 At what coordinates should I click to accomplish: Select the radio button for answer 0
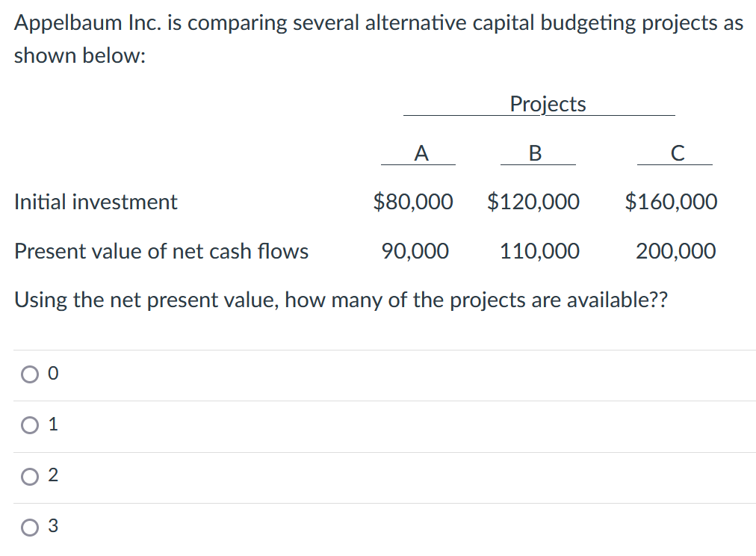click(30, 374)
